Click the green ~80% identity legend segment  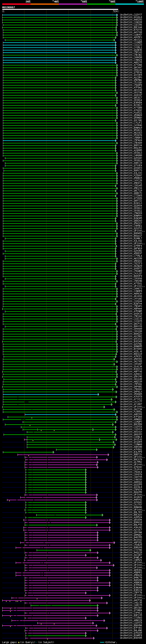point(101,4)
